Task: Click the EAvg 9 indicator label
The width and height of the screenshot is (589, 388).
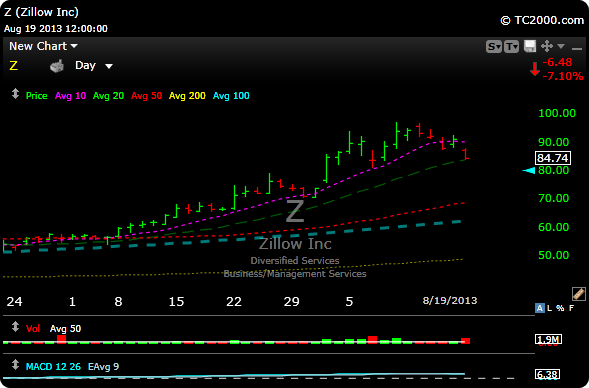Action: (x=103, y=367)
